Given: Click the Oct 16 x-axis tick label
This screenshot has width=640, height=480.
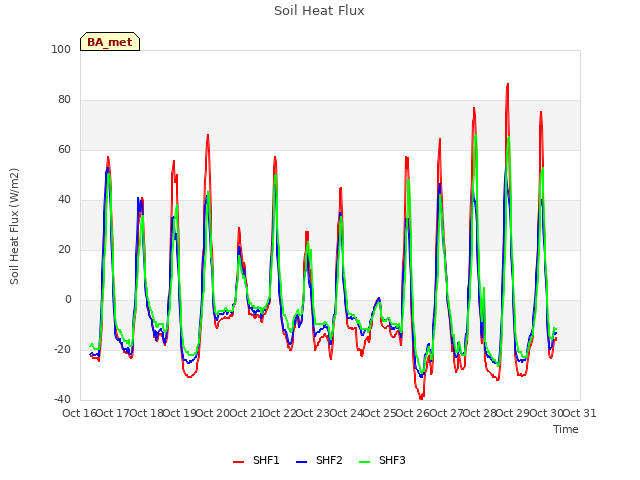Looking at the screenshot, I should point(79,413).
